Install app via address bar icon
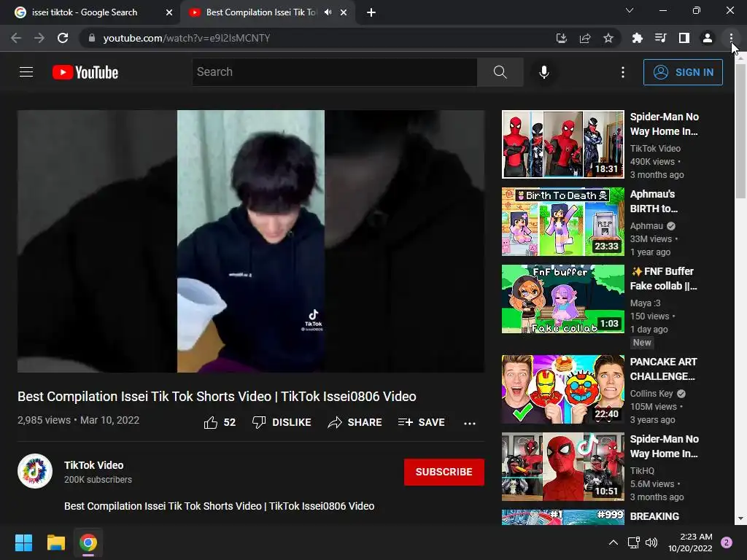The image size is (747, 560). [562, 38]
